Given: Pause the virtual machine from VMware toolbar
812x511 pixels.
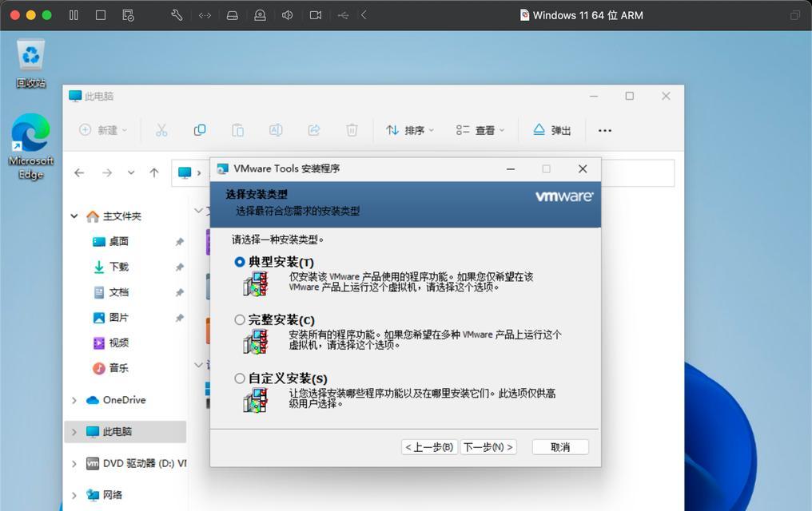Looking at the screenshot, I should click(74, 15).
